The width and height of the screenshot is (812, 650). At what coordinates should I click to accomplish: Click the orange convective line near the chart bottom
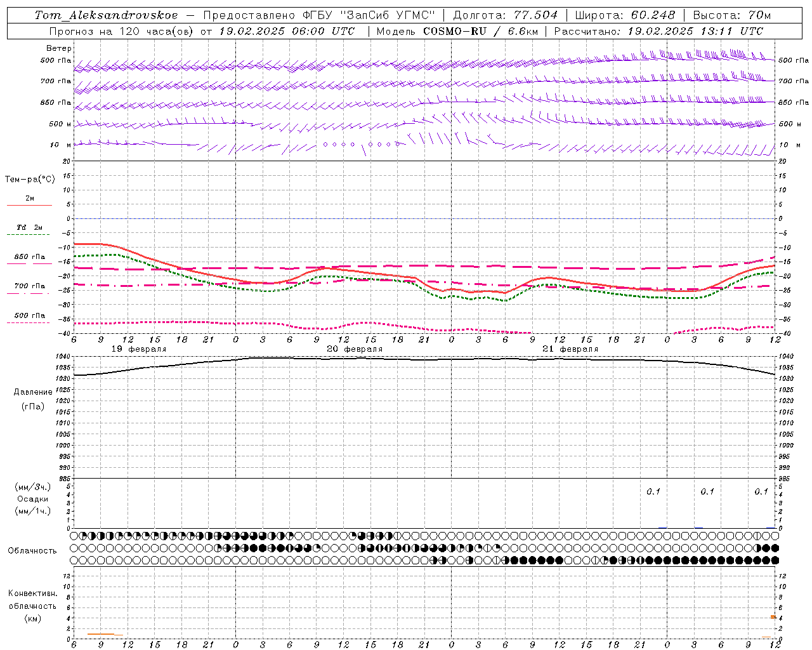tap(105, 634)
